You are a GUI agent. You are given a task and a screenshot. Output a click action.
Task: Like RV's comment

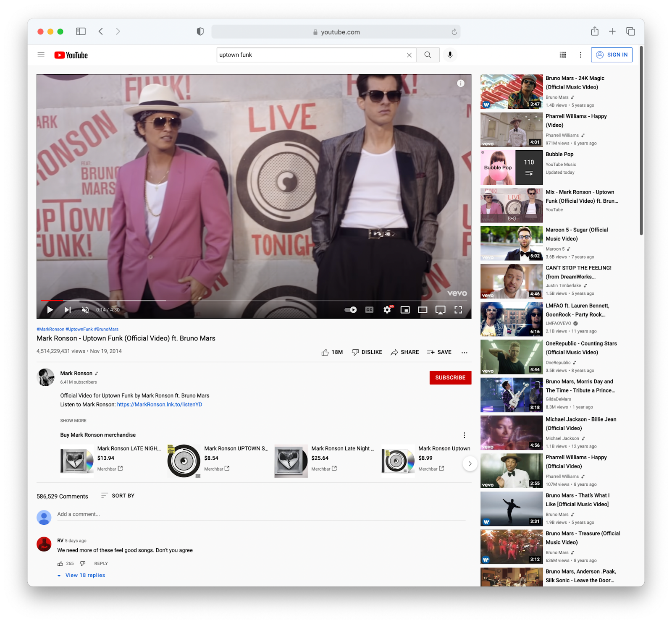coord(60,564)
